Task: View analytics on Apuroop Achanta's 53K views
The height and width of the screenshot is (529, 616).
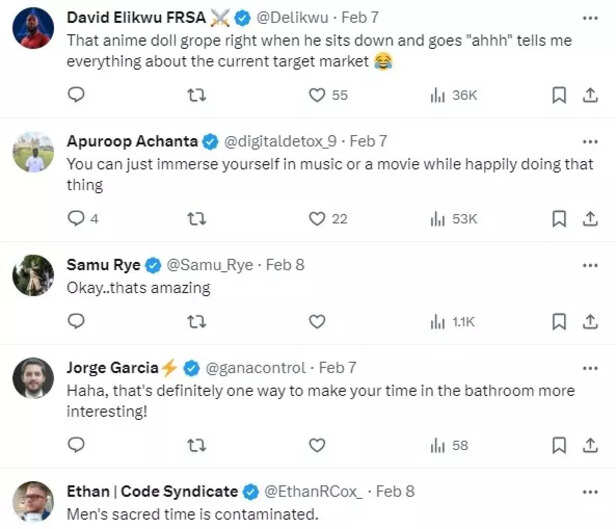Action: [453, 218]
